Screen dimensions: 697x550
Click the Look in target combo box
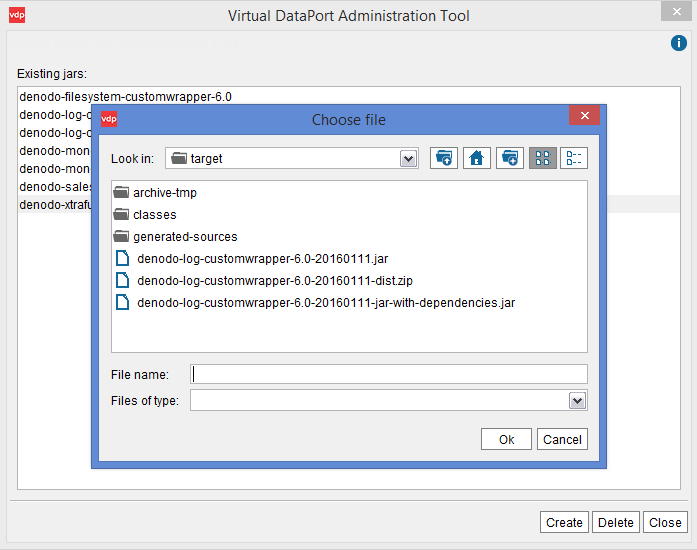click(292, 158)
